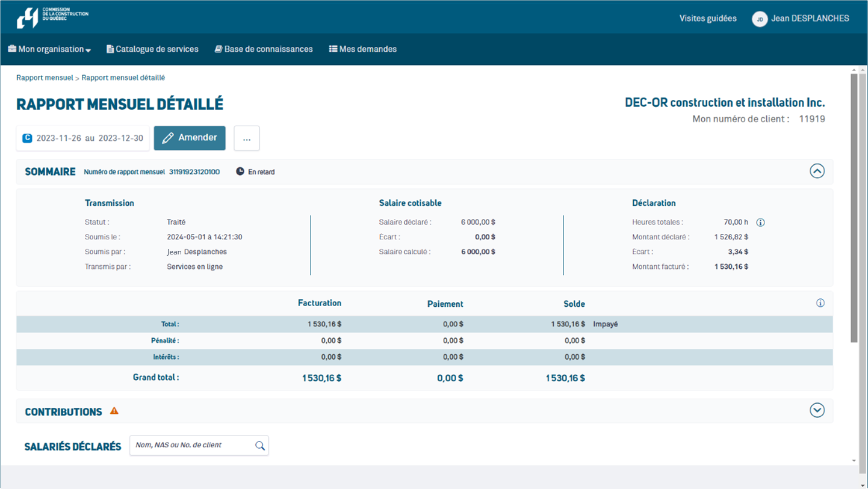Click the blue C period badge icon
The width and height of the screenshot is (868, 489).
[x=27, y=138]
